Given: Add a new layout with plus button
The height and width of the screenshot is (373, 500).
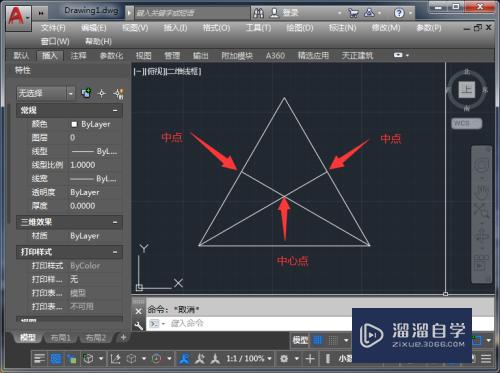Looking at the screenshot, I should 123,338.
